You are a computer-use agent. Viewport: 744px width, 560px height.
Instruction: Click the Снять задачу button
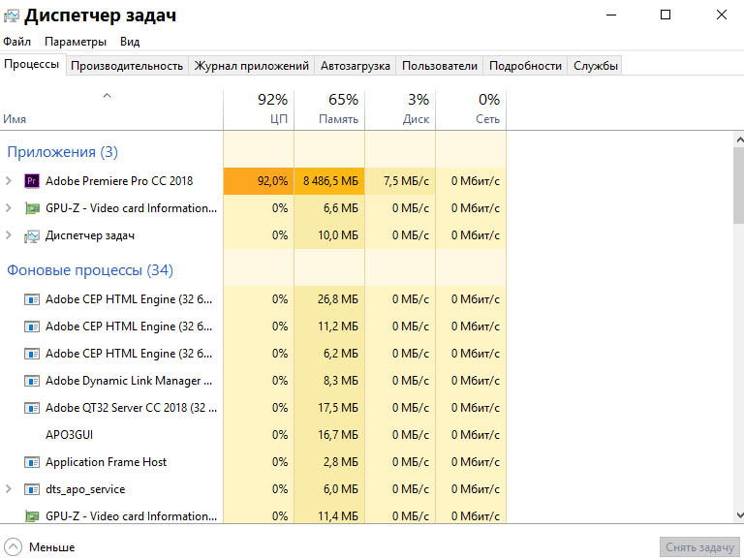[x=699, y=547]
